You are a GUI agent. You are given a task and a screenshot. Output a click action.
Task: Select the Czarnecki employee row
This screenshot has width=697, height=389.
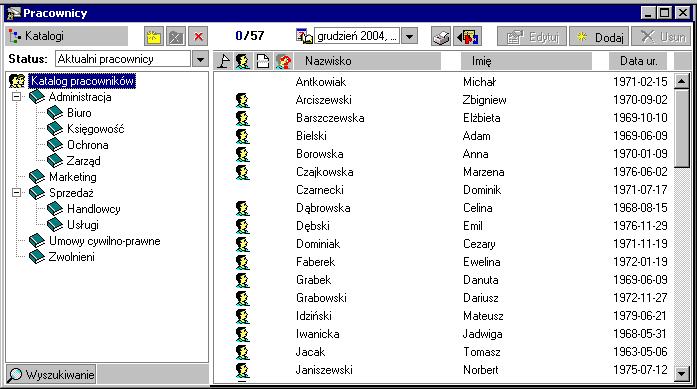444,190
